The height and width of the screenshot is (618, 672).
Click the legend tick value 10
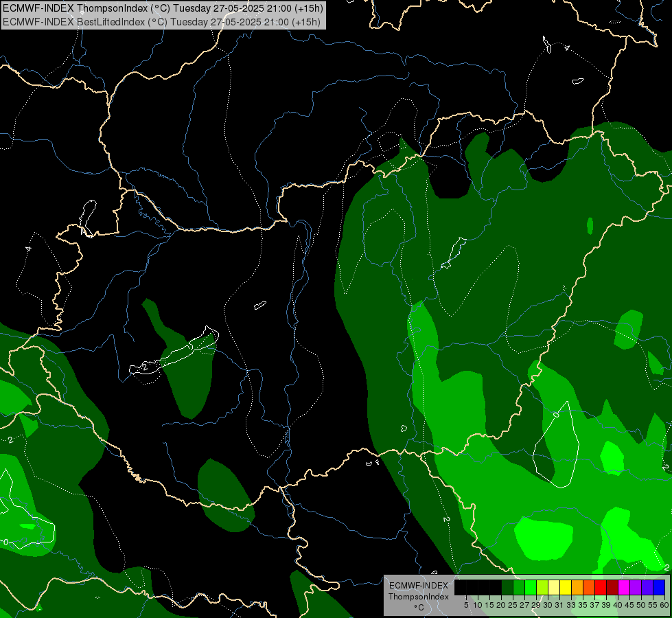pyautogui.click(x=478, y=605)
